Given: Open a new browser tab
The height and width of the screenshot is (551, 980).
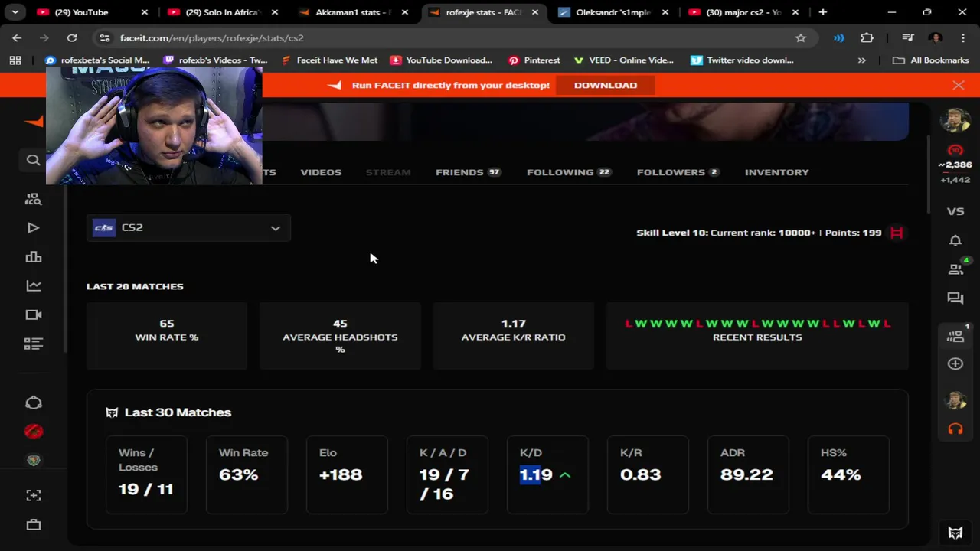Looking at the screenshot, I should (822, 12).
